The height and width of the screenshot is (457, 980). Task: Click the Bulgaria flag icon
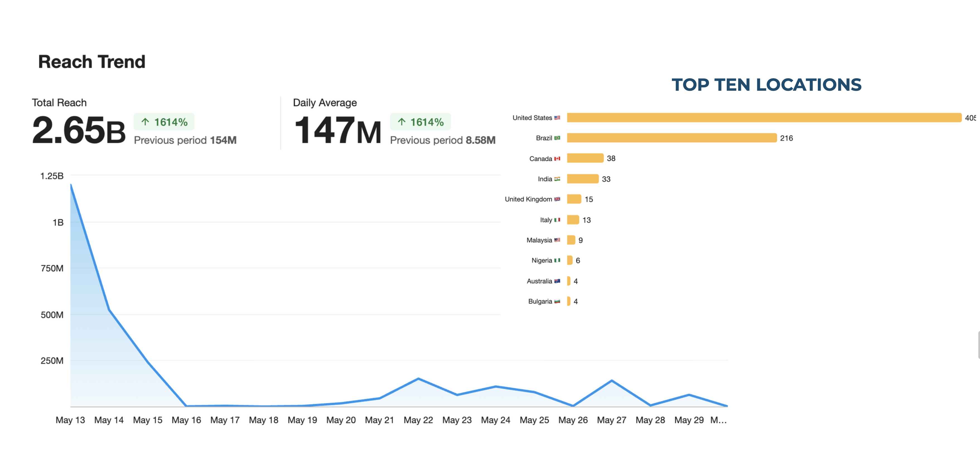[x=557, y=301]
